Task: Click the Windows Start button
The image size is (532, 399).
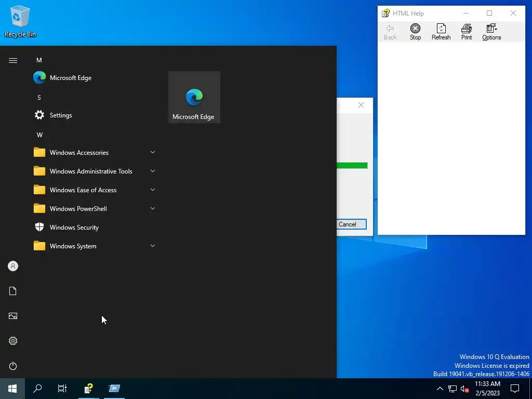Action: click(x=12, y=389)
